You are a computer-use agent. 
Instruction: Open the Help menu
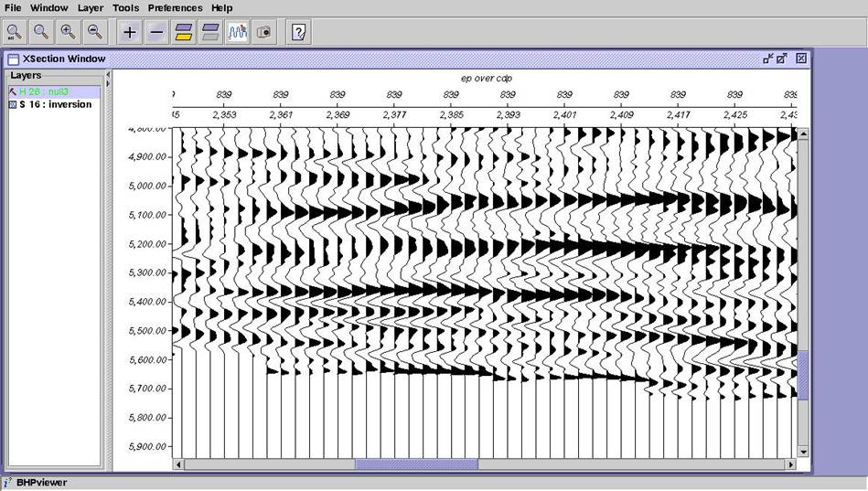tap(222, 7)
